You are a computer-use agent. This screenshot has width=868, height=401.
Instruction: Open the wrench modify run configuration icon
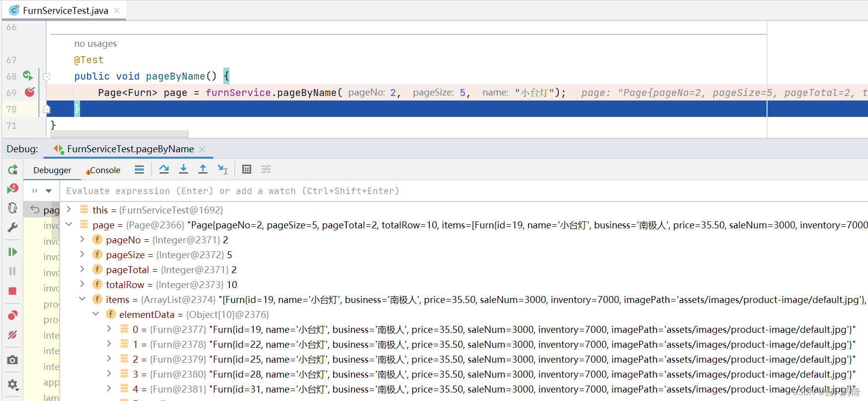12,227
